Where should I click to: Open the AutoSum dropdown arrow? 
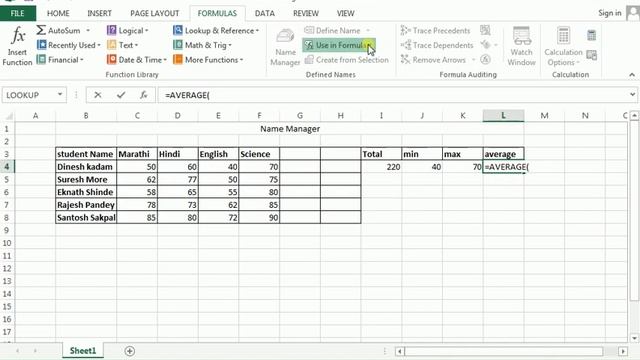[88, 30]
